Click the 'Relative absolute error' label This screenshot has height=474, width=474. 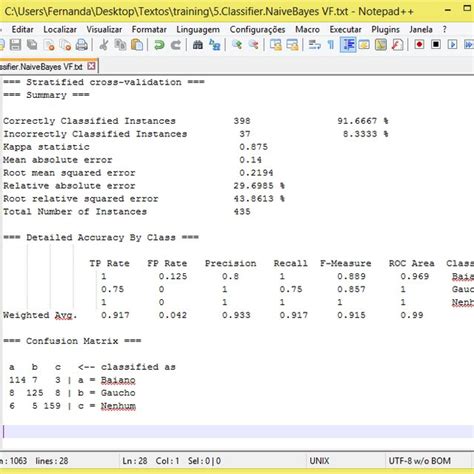tap(69, 186)
